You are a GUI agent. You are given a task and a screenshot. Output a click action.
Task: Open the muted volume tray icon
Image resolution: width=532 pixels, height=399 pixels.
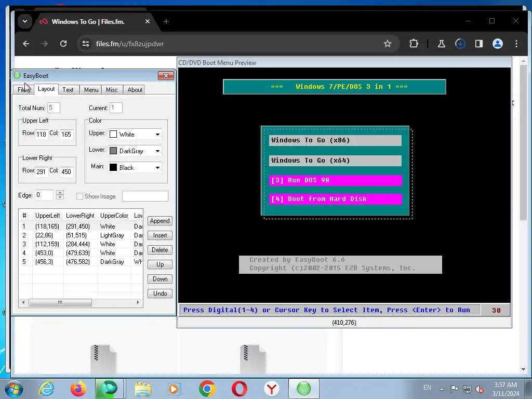pos(480,389)
